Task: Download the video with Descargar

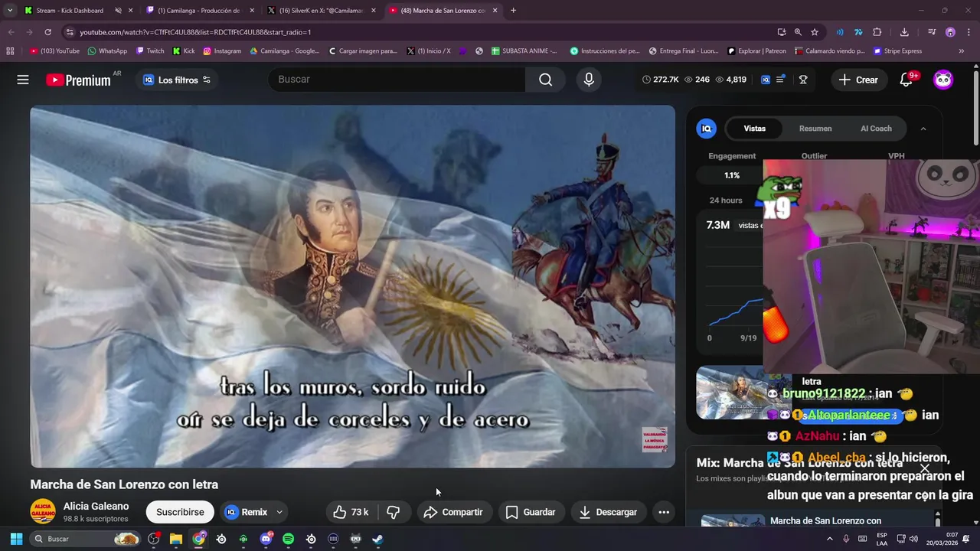Action: coord(609,512)
